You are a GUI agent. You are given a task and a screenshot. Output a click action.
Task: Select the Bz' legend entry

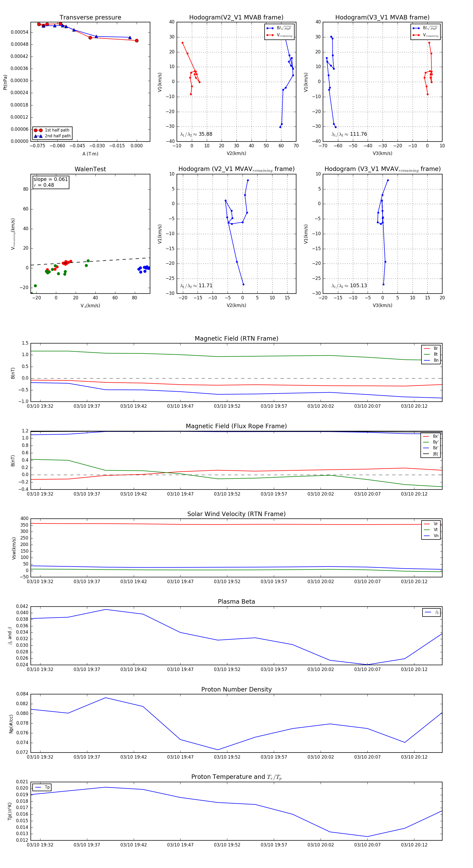click(431, 448)
